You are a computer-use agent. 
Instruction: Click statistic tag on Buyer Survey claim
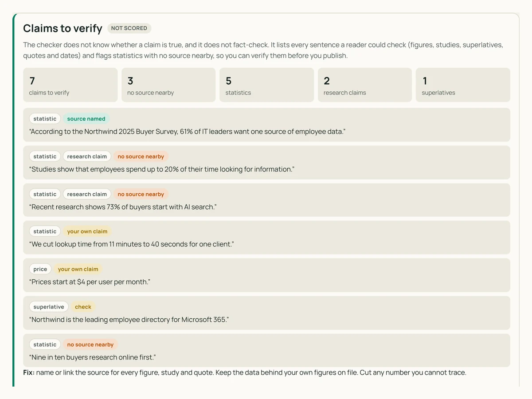click(x=45, y=119)
